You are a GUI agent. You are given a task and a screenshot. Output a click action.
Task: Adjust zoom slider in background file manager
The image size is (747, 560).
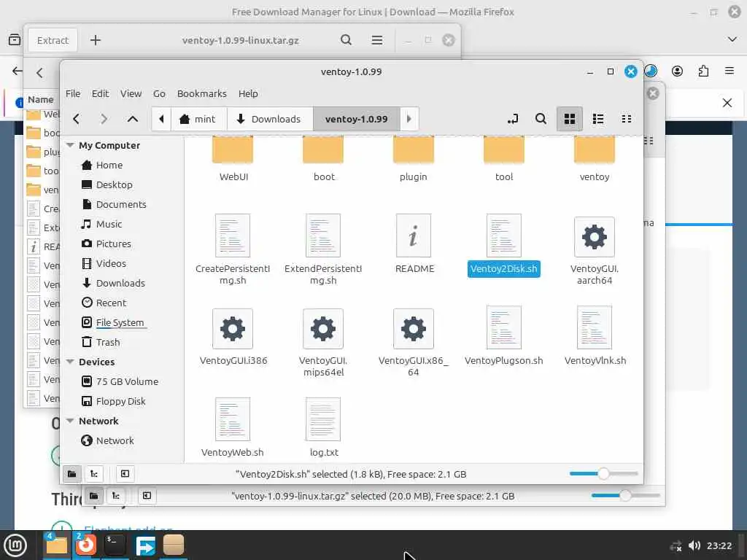[625, 495]
